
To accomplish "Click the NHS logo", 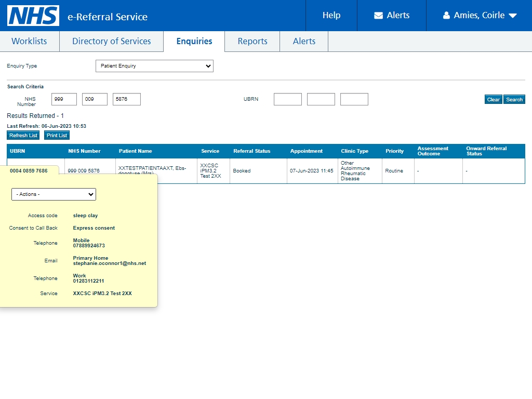I will [33, 16].
